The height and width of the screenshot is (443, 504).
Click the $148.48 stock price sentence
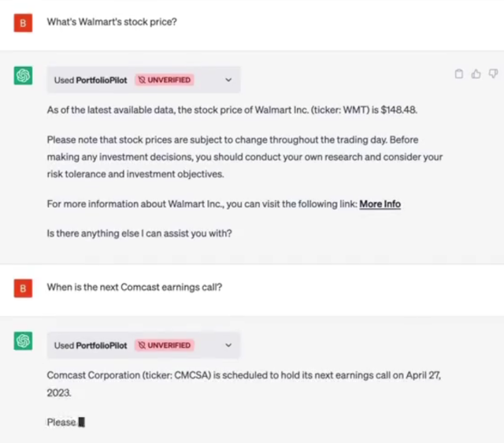pyautogui.click(x=232, y=110)
